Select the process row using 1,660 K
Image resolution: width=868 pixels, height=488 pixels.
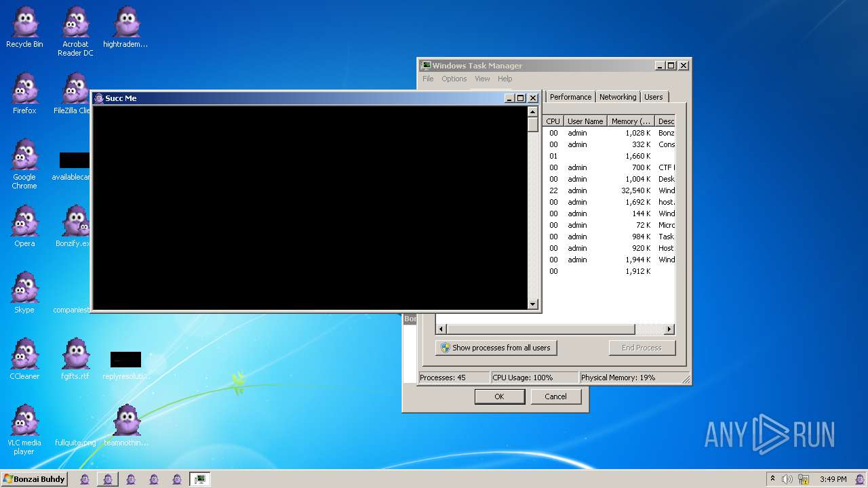609,156
